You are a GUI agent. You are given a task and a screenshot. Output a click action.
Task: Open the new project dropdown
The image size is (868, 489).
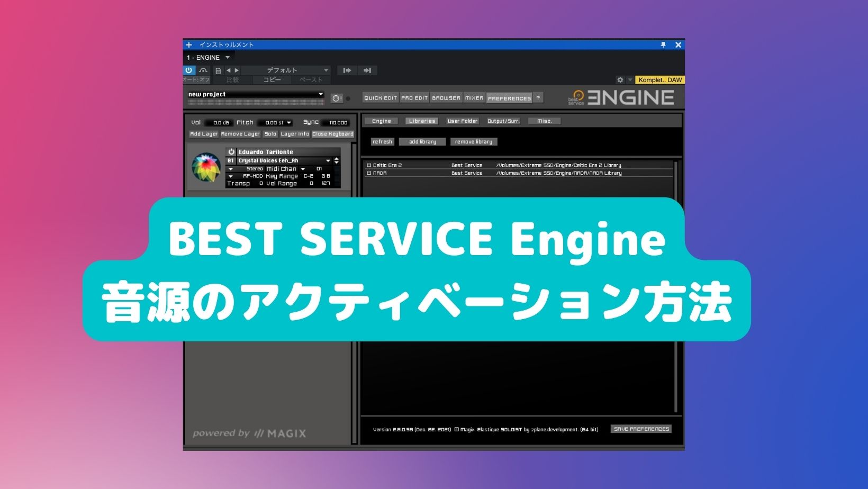coord(320,94)
